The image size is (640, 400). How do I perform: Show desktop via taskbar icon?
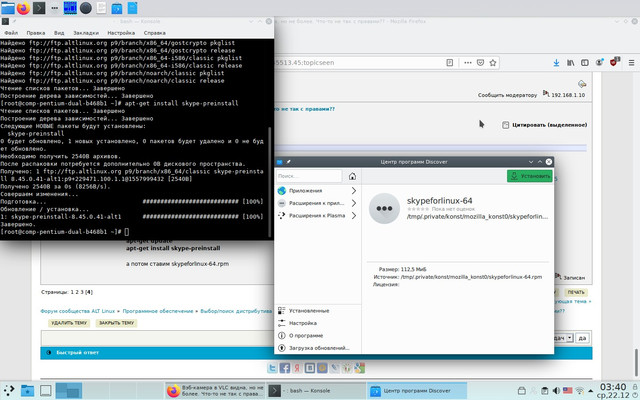click(45, 391)
